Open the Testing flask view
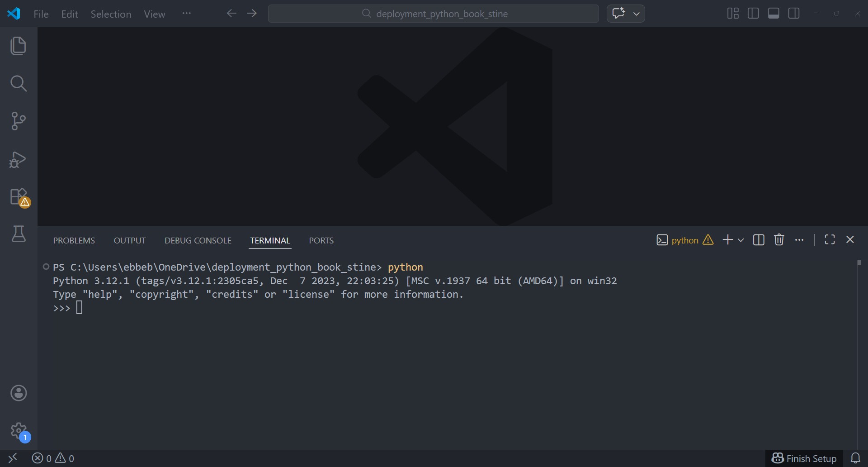 (18, 234)
